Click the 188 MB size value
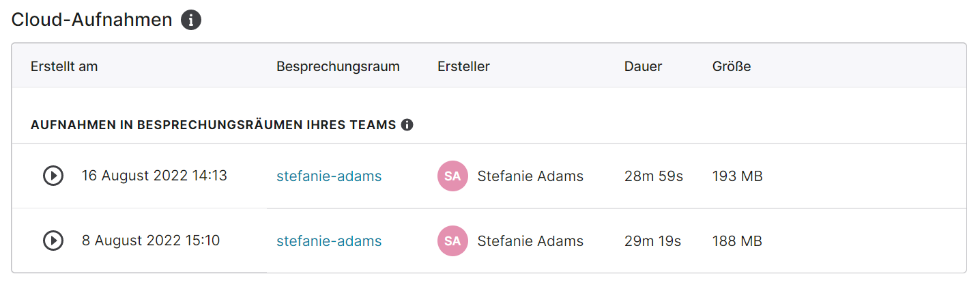Viewport: 980px width, 287px height. click(737, 241)
